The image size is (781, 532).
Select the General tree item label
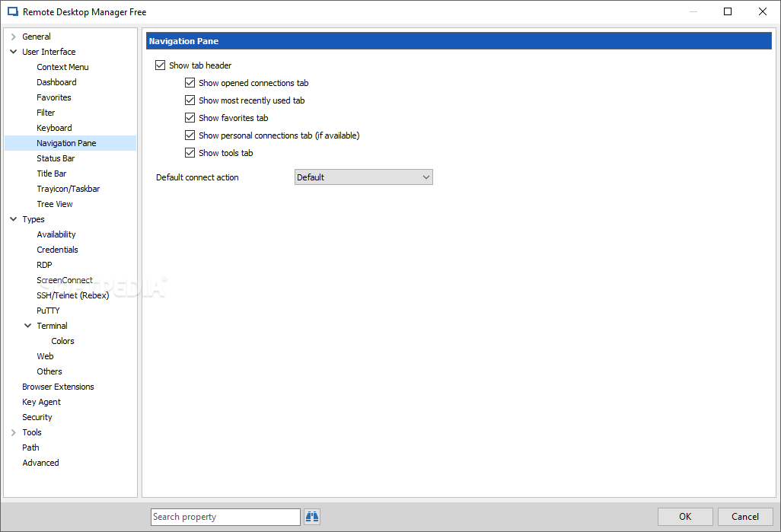tap(37, 37)
